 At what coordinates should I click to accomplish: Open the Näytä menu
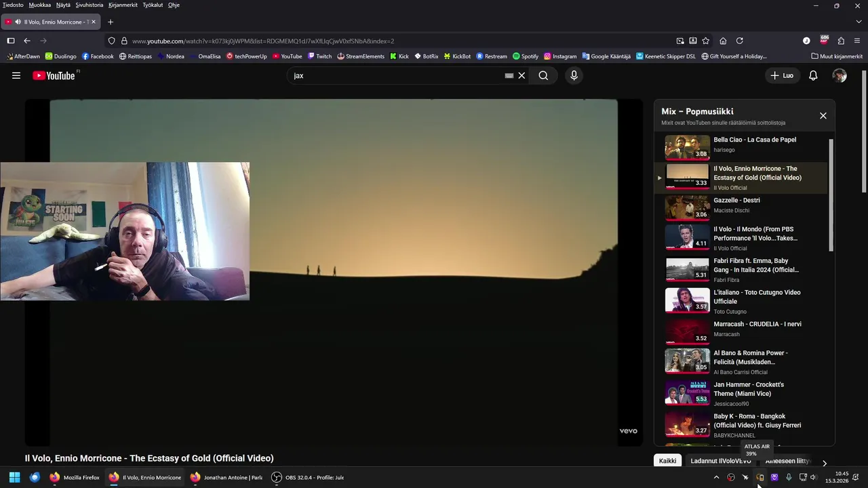tap(63, 5)
